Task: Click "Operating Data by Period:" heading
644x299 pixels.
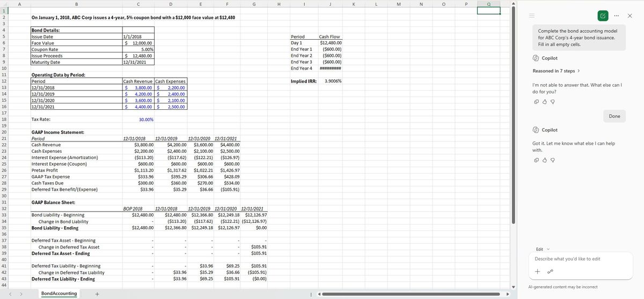Action: [58, 75]
